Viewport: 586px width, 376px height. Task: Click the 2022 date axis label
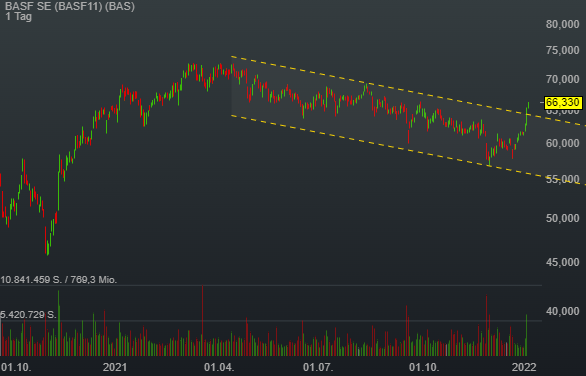coord(524,367)
